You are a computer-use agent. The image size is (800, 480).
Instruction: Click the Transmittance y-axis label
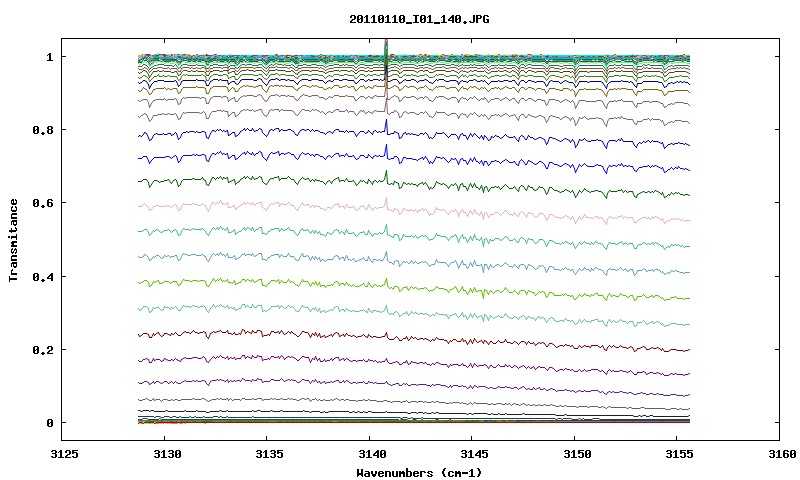pyautogui.click(x=13, y=240)
